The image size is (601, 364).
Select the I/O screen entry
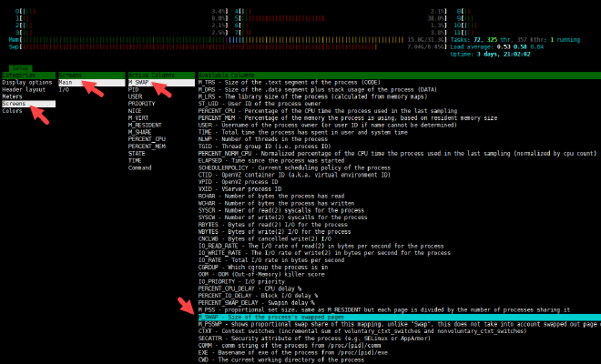tap(64, 90)
